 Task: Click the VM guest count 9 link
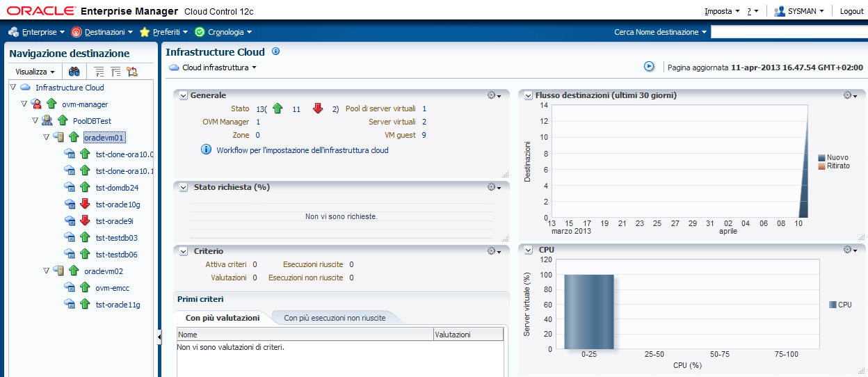(x=424, y=135)
